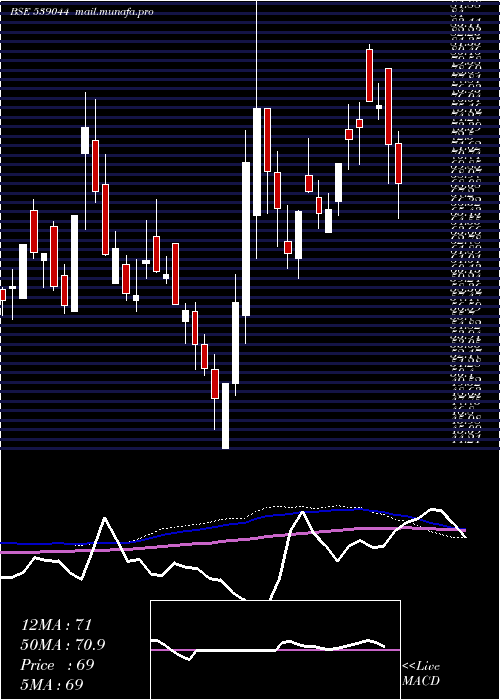
Task: Click the Price : 69 value
Action: point(57,665)
